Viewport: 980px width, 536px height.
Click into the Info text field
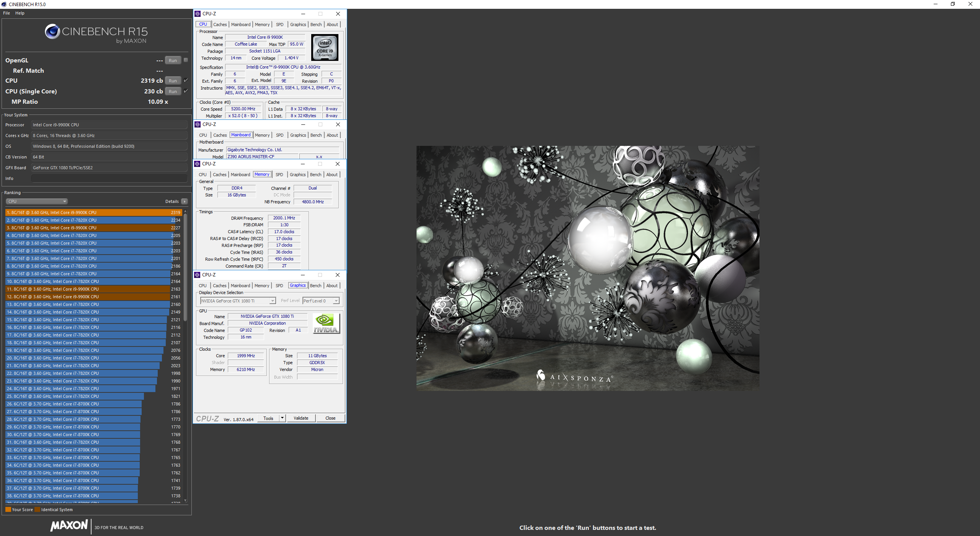pyautogui.click(x=109, y=178)
